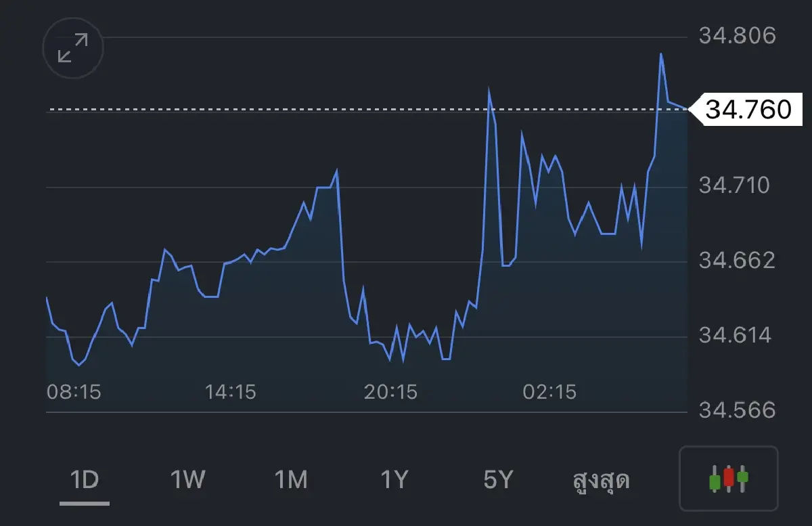Select the 1M time range tab
Screen dimensions: 812x526
coord(291,480)
